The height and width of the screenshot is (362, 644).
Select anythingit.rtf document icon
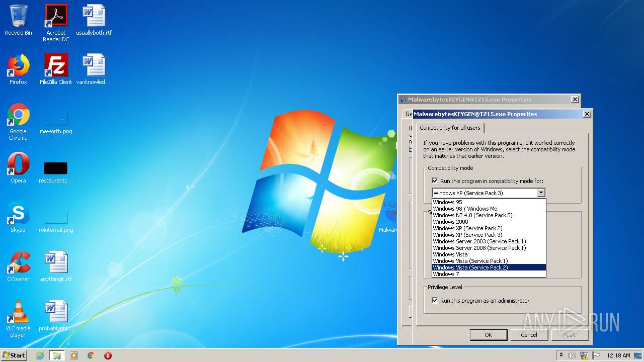click(56, 266)
